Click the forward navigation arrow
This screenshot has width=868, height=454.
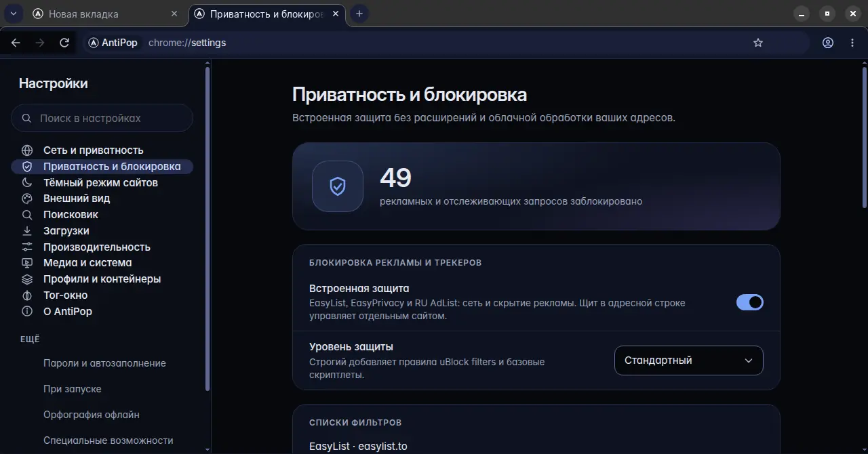point(40,43)
